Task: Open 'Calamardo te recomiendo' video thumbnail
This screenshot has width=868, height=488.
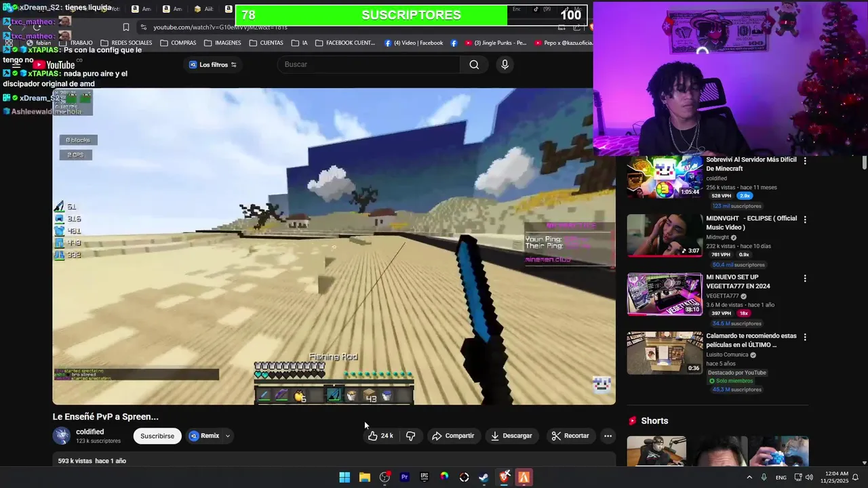Action: [x=665, y=352]
